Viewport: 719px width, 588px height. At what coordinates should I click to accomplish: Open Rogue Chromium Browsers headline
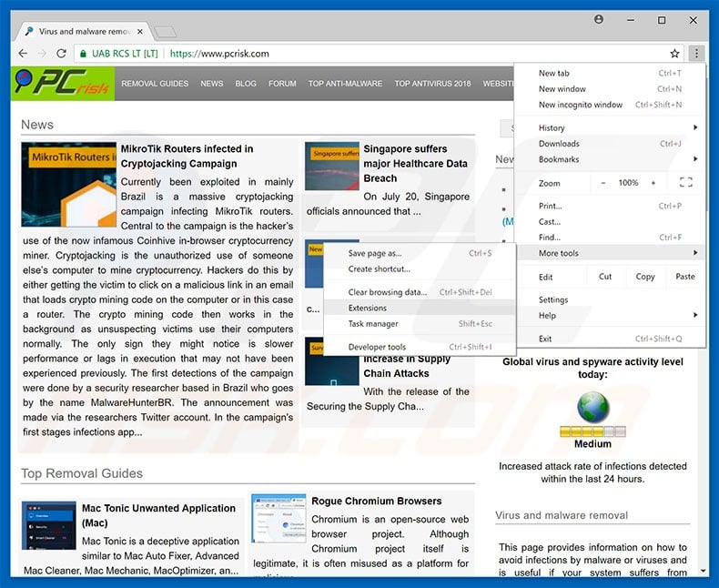click(x=377, y=501)
